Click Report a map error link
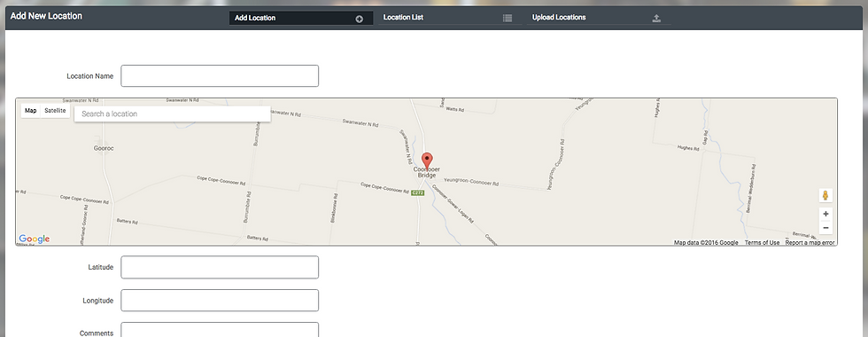The image size is (868, 337). 810,243
